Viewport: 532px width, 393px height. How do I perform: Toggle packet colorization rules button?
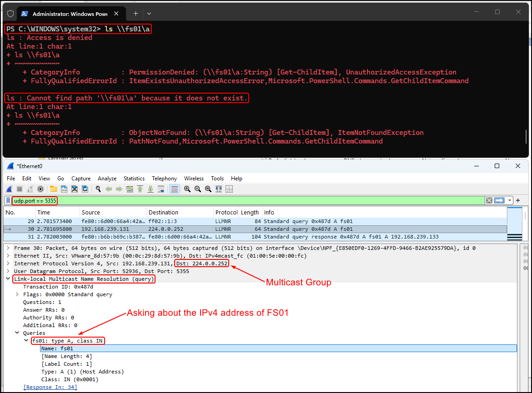click(175, 189)
